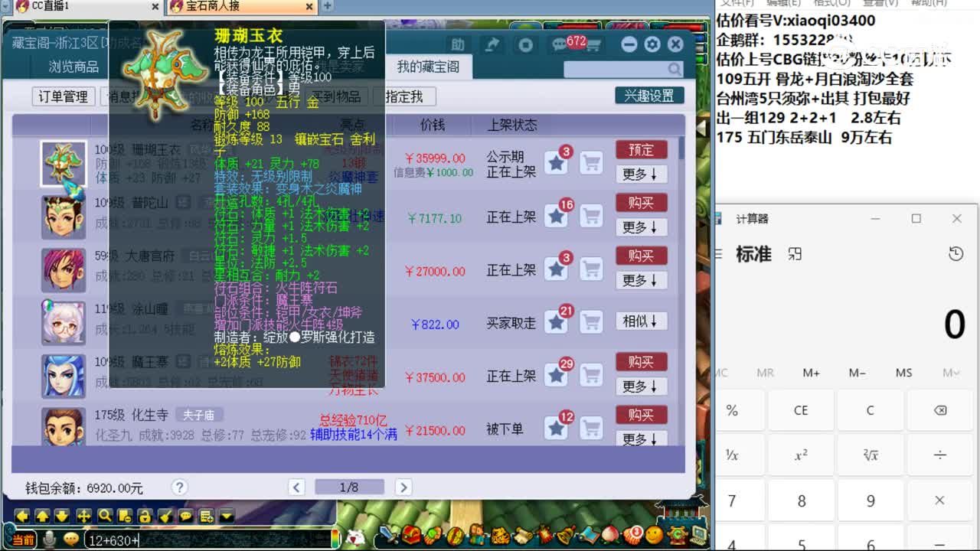Open the chat toolbar down-arrow dropdown
Image resolution: width=980 pixels, height=551 pixels.
click(x=226, y=516)
